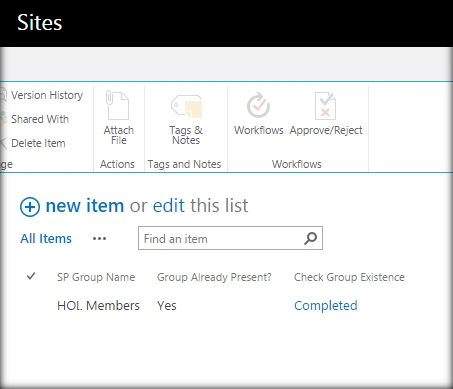Screen dimensions: 453x389
Task: Click the Yes value cell
Action: click(167, 306)
